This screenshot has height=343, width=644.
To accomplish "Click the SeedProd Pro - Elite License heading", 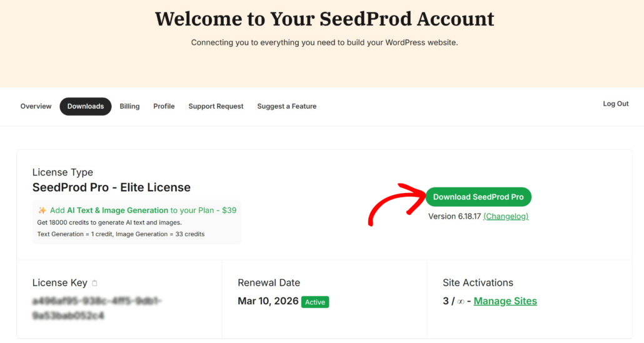I will point(111,187).
